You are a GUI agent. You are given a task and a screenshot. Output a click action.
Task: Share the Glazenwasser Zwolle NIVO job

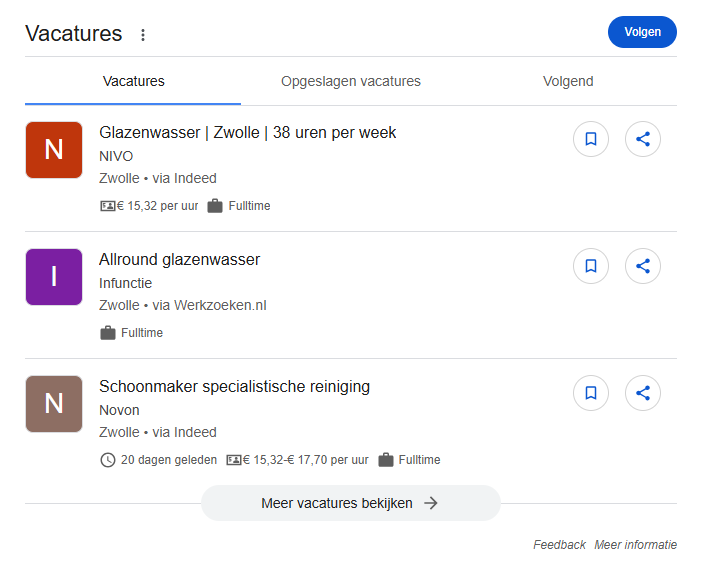coord(643,139)
